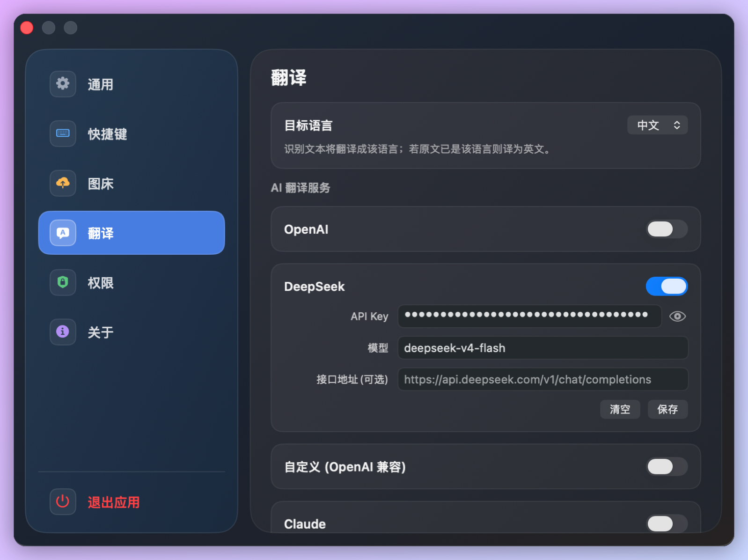Viewport: 748px width, 560px height.
Task: Click the red power icon for quitting
Action: coord(63,502)
